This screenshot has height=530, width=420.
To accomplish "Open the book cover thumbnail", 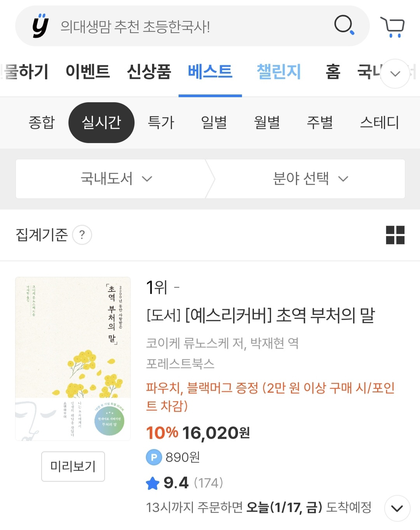I will click(73, 359).
